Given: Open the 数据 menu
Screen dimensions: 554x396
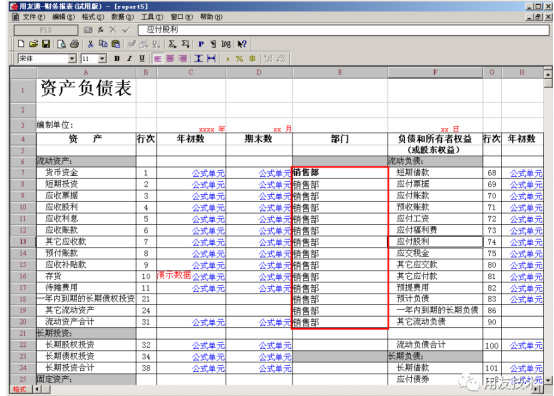Looking at the screenshot, I should (x=123, y=17).
